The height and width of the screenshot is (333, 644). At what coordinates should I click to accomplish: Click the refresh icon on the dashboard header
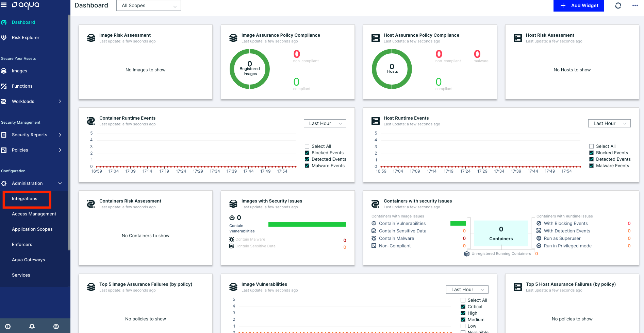pyautogui.click(x=618, y=5)
